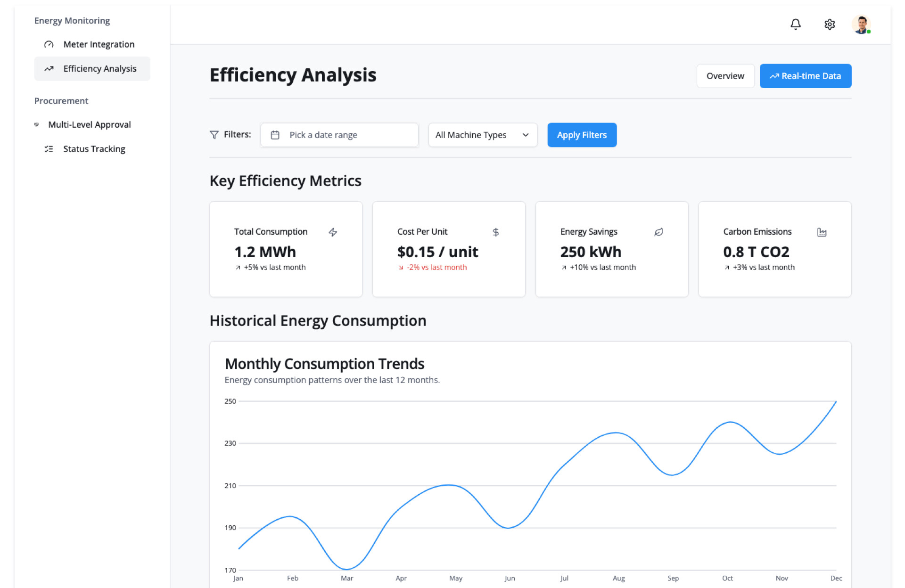Open Status Tracking page

94,149
